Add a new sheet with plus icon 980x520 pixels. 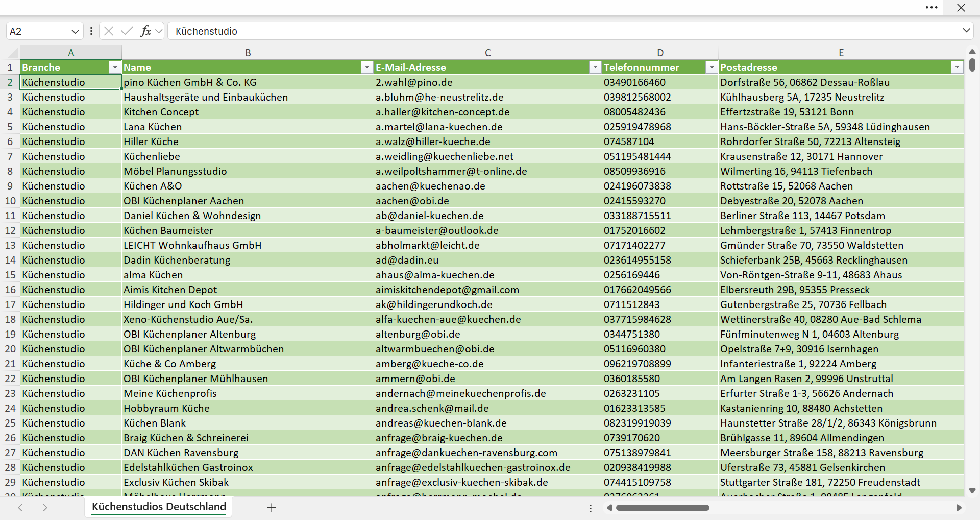coord(272,507)
